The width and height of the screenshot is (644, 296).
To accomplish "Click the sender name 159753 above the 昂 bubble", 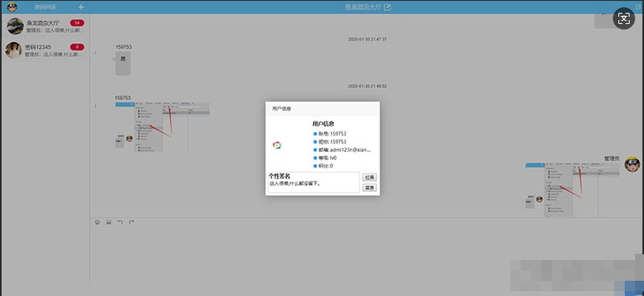I will [x=123, y=46].
